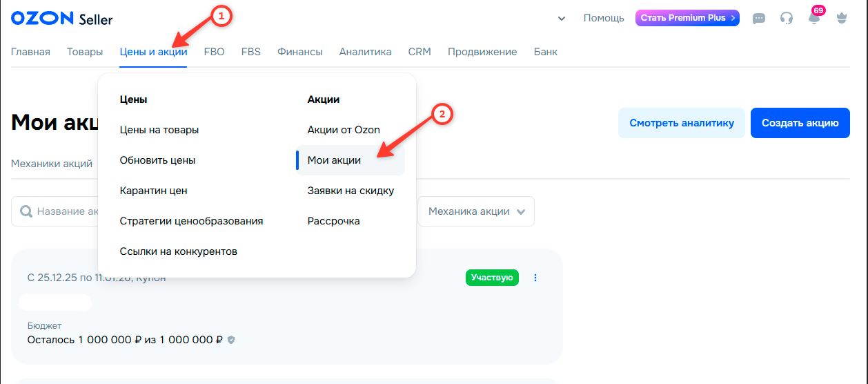Click the shield icon beside budget amount

pos(231,340)
